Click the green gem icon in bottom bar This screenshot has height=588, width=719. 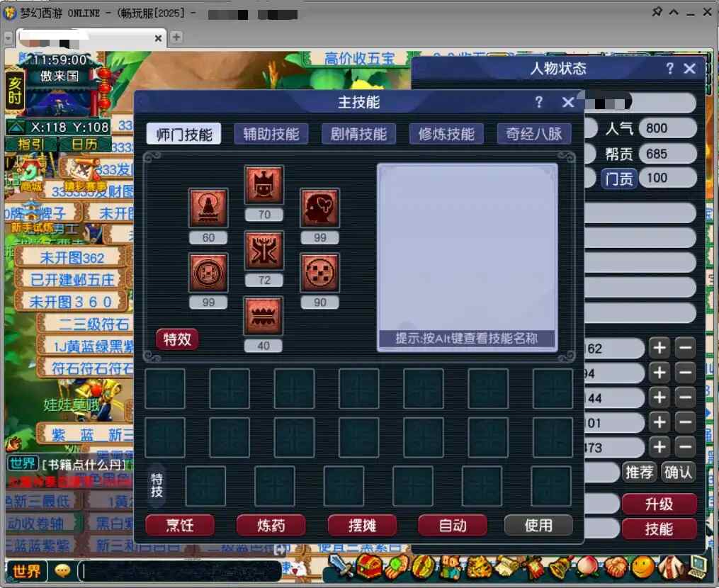pyautogui.click(x=396, y=567)
